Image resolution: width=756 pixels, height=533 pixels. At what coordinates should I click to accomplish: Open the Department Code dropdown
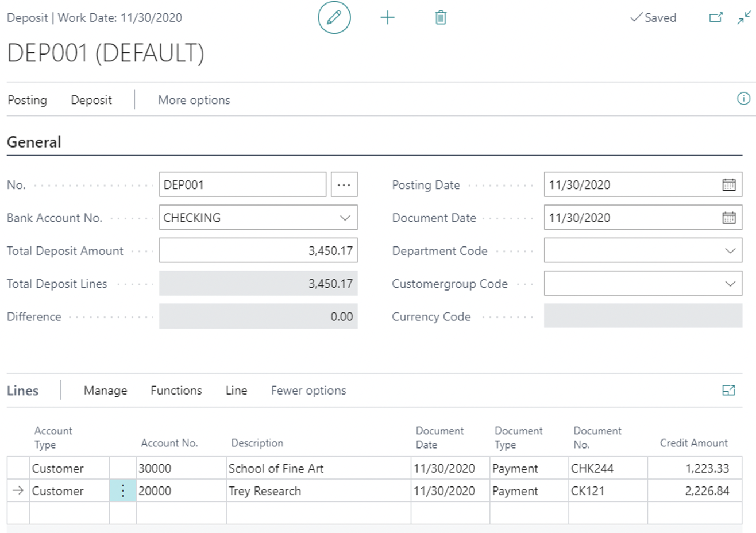point(730,250)
